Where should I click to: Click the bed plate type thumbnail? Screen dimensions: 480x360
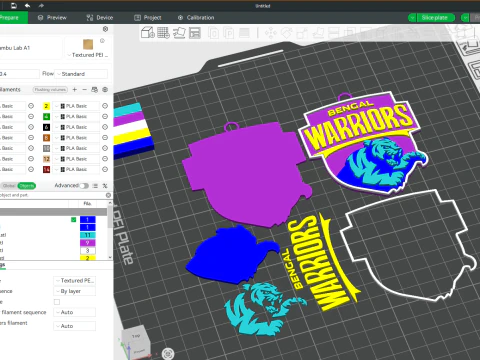88,44
